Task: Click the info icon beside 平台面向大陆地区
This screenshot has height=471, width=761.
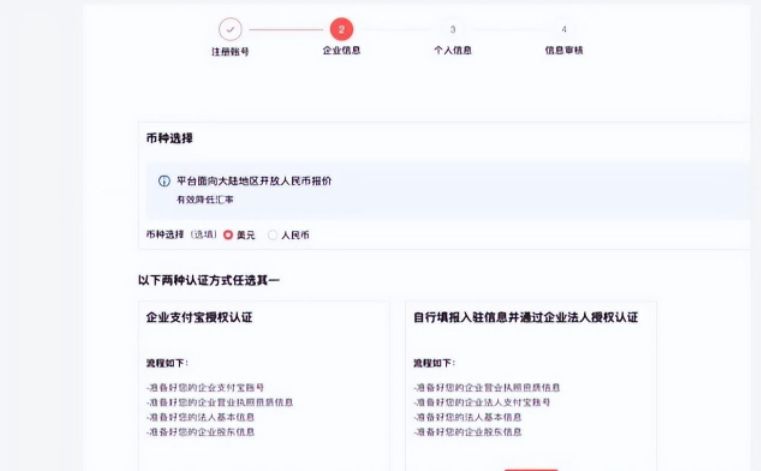Action: pos(164,181)
